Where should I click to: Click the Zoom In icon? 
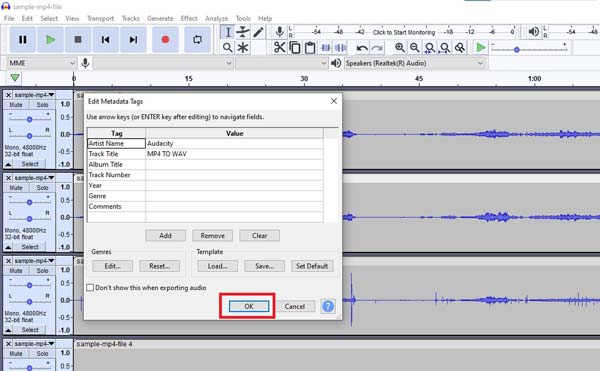coord(399,47)
